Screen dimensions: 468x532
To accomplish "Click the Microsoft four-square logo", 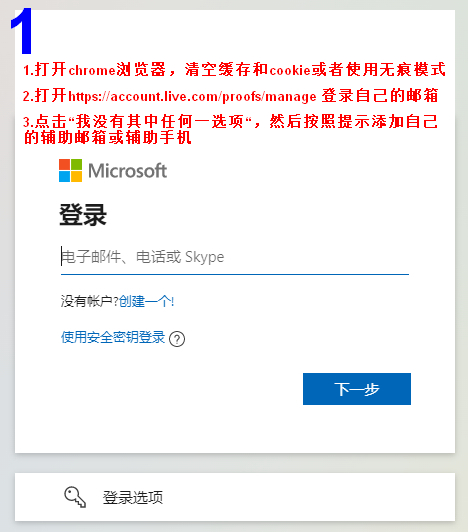I will coord(70,170).
